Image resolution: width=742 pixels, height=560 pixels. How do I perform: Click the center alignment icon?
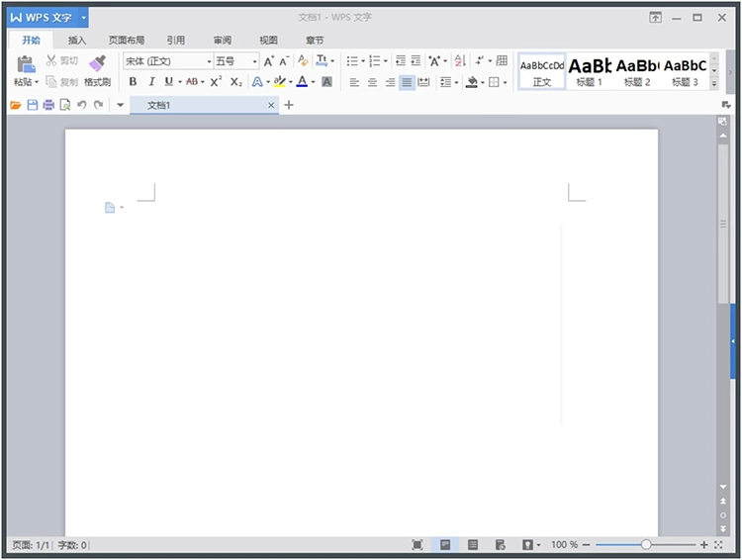(x=372, y=82)
